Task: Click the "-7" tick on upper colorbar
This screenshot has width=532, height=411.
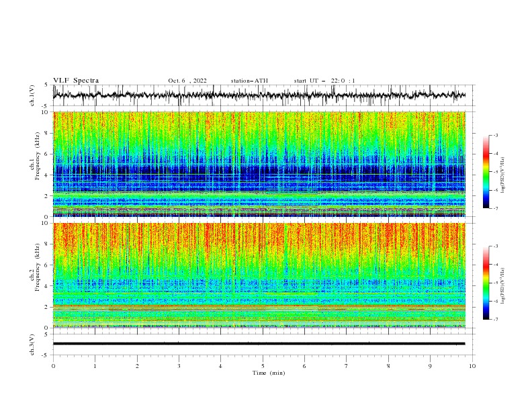Action: click(495, 208)
